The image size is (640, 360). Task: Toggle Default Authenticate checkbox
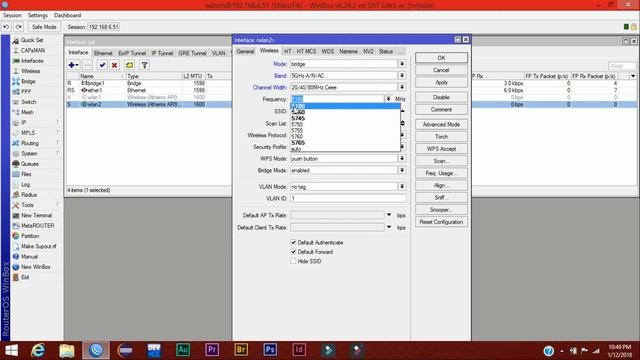[293, 242]
